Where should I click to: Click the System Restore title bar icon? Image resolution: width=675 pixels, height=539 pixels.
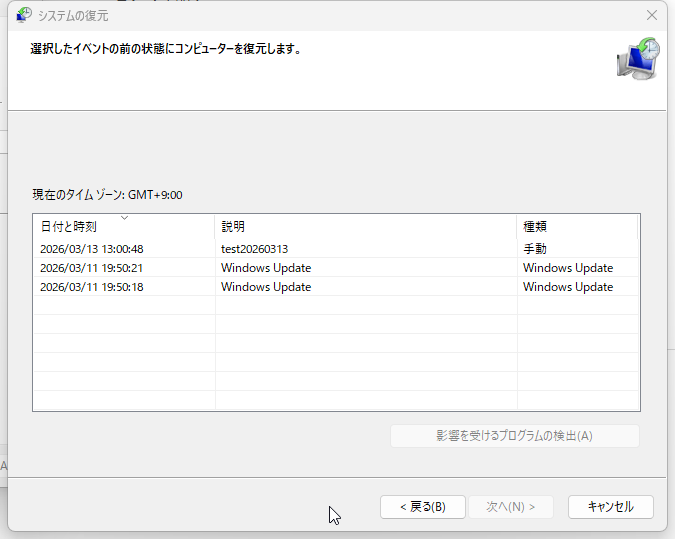[x=24, y=15]
